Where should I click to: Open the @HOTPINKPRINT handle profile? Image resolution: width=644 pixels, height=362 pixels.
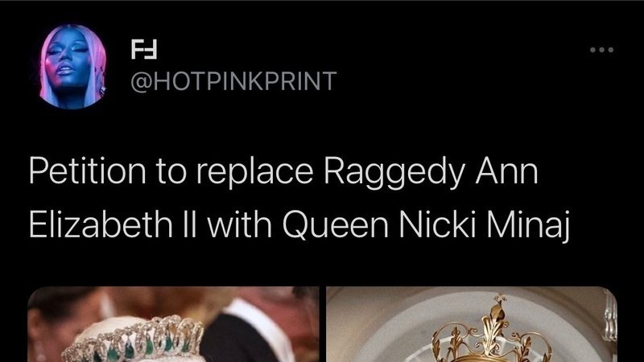point(233,81)
